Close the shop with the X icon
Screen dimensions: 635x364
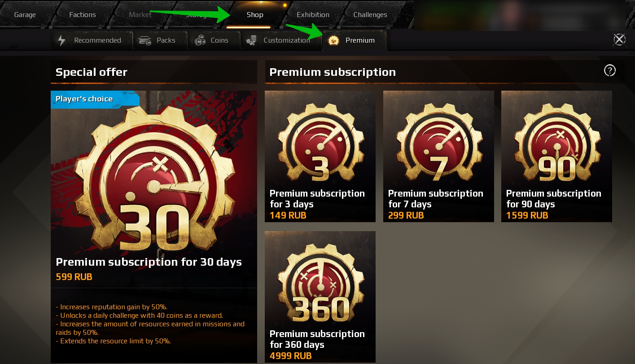pos(619,39)
